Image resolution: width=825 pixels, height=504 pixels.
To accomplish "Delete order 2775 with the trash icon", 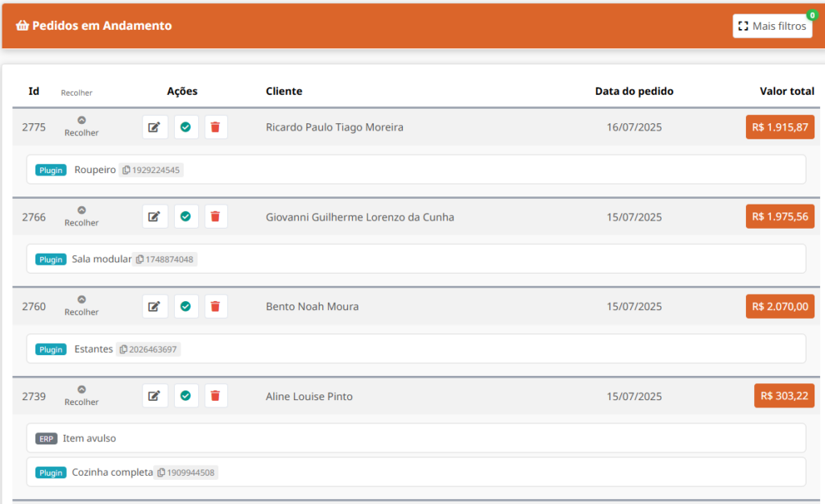I will [215, 127].
